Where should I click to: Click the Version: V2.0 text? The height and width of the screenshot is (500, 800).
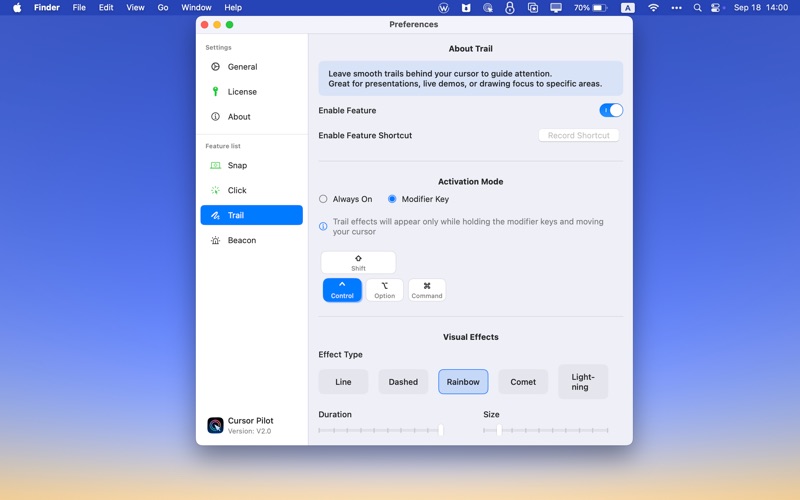(x=249, y=431)
